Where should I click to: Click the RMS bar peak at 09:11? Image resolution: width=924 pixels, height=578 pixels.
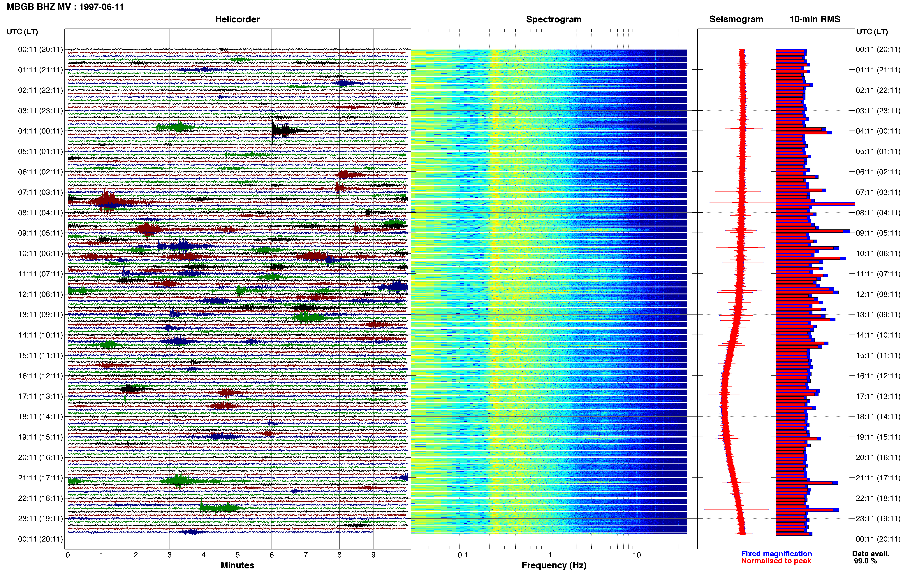[x=813, y=231]
